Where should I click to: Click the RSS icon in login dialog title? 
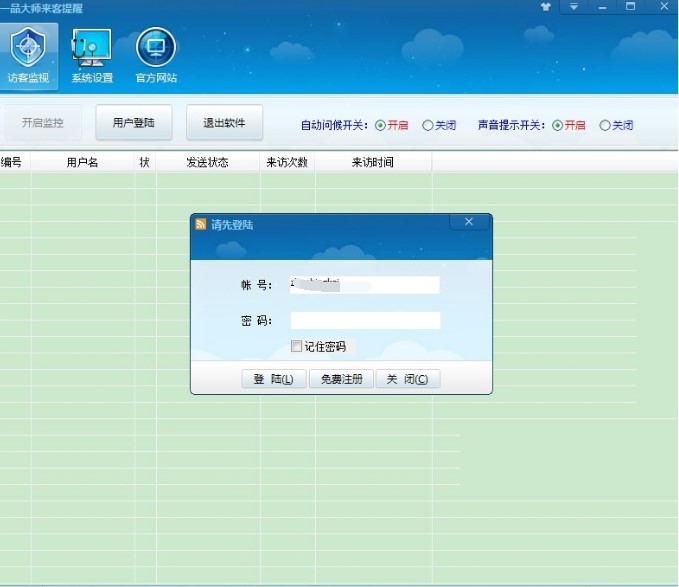pos(200,224)
